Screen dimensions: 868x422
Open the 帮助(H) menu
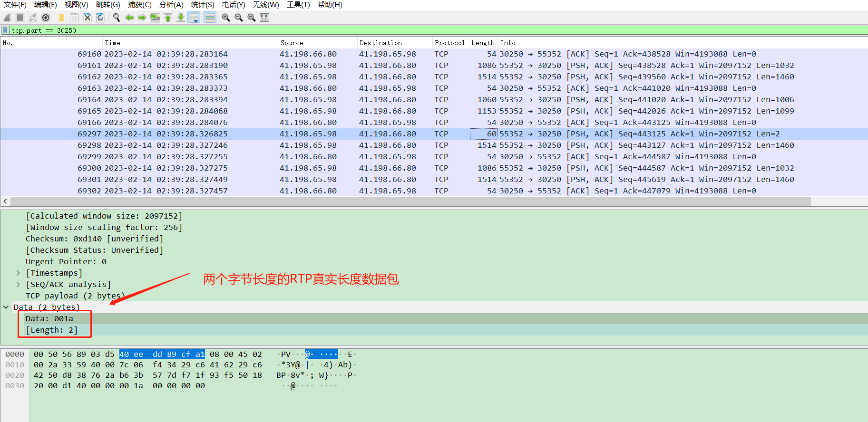pos(330,5)
